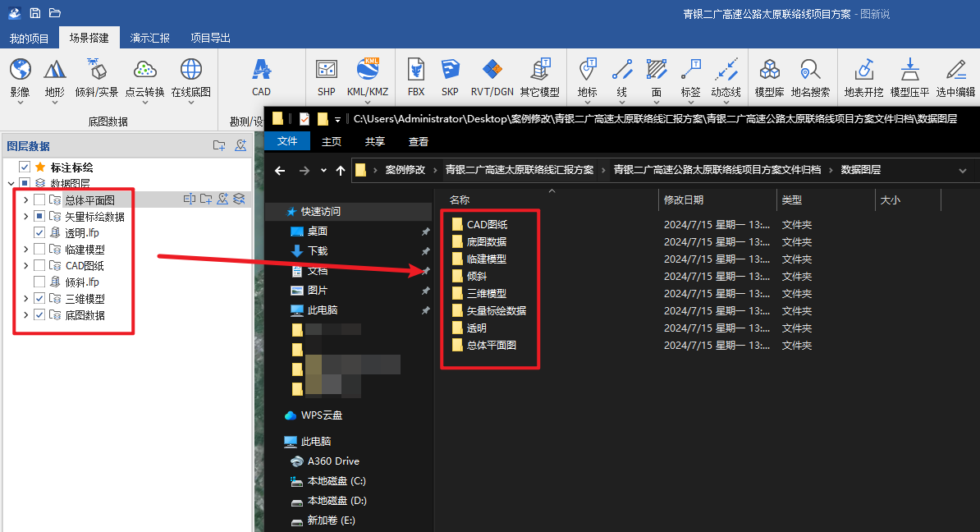Click 此电脑 in the quick access list
Image resolution: width=980 pixels, height=532 pixels.
tap(322, 310)
